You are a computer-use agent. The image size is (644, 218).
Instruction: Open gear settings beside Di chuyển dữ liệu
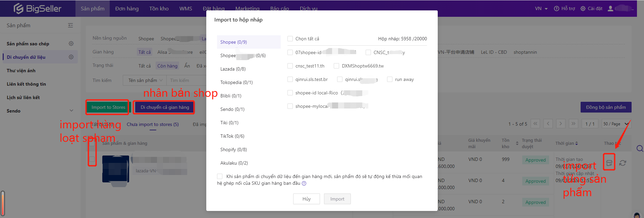(x=71, y=57)
